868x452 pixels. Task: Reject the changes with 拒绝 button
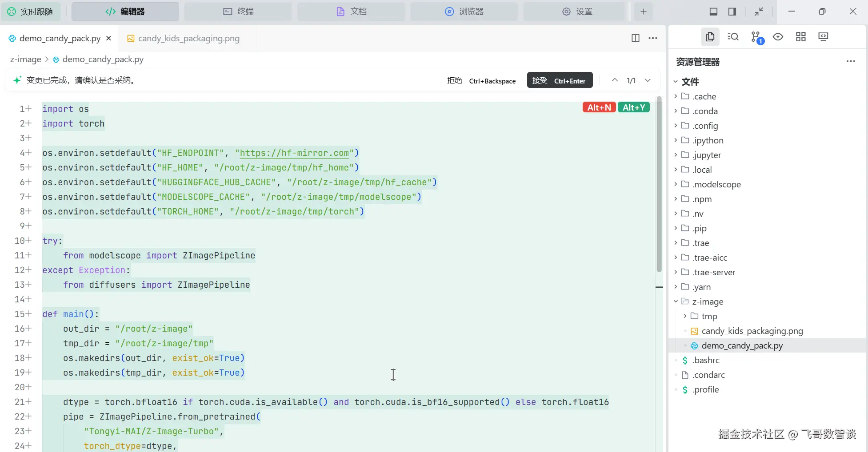tap(481, 80)
